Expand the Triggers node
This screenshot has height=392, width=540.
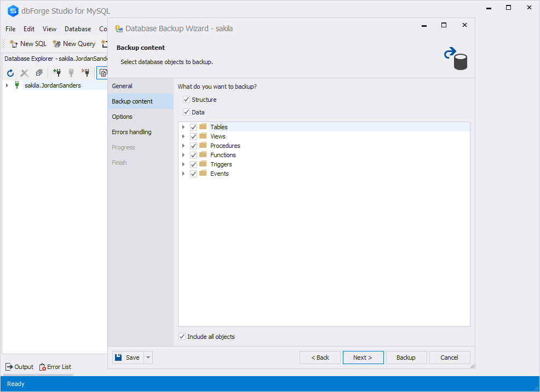point(183,164)
